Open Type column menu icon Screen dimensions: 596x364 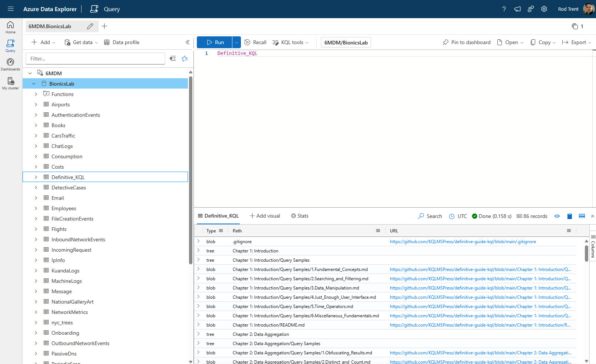pos(221,231)
